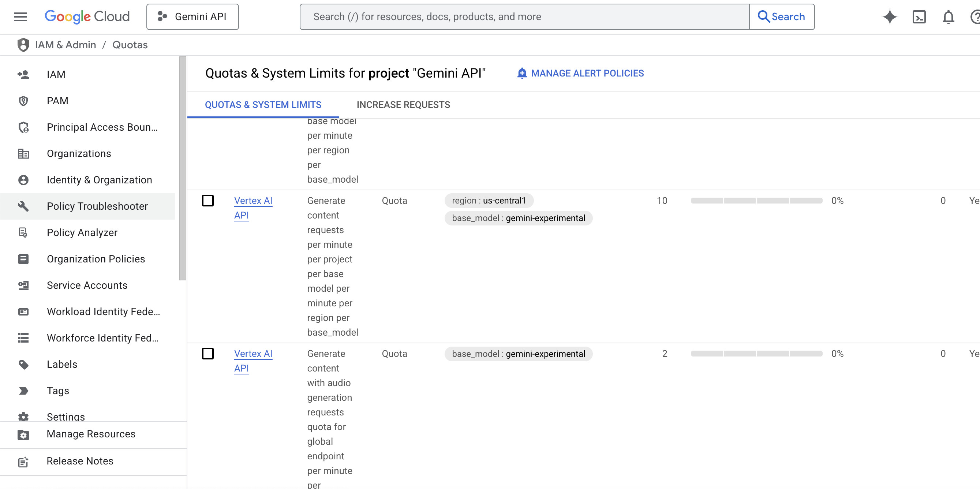Activate Cloud Shell terminal icon
The image size is (980, 489).
919,17
